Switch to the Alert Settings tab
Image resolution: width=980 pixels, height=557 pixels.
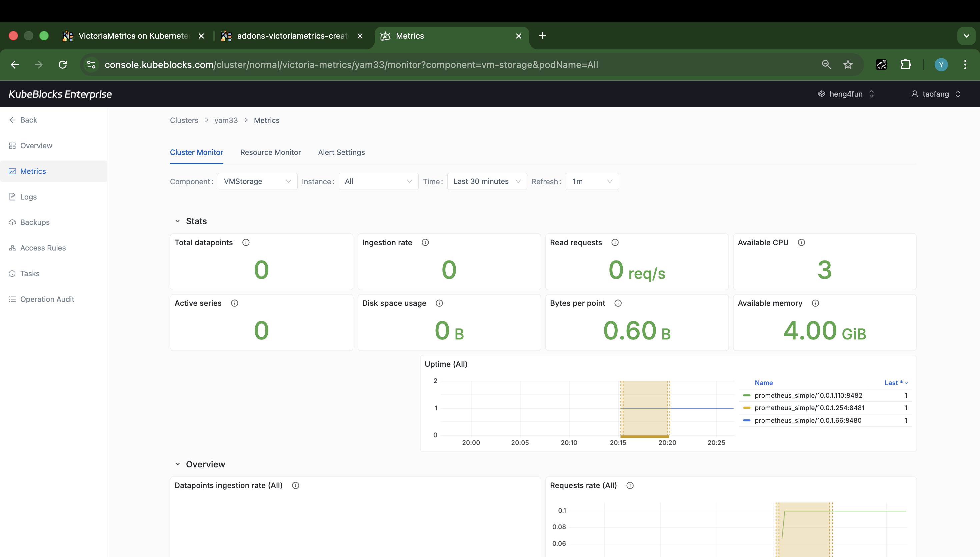point(341,152)
